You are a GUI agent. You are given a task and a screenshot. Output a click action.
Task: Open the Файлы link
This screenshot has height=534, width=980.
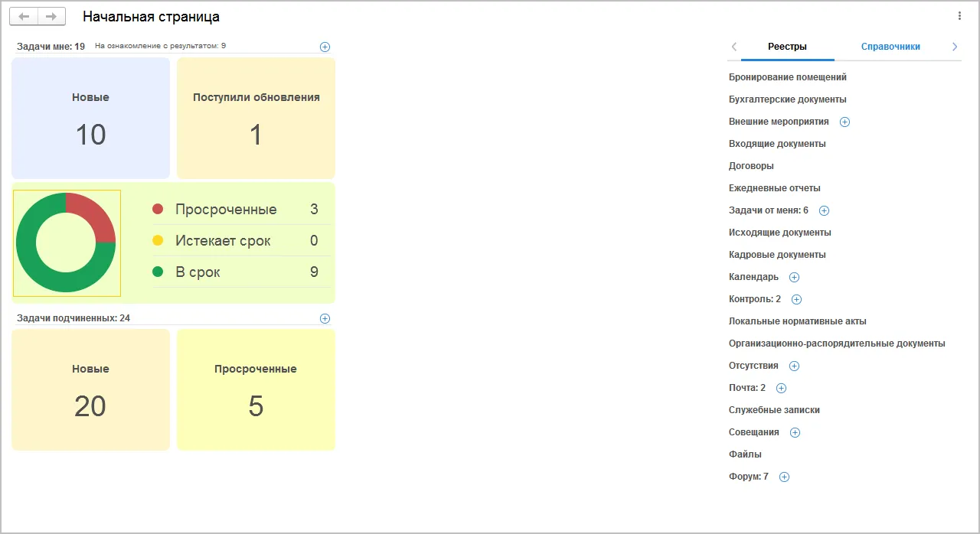pyautogui.click(x=745, y=454)
